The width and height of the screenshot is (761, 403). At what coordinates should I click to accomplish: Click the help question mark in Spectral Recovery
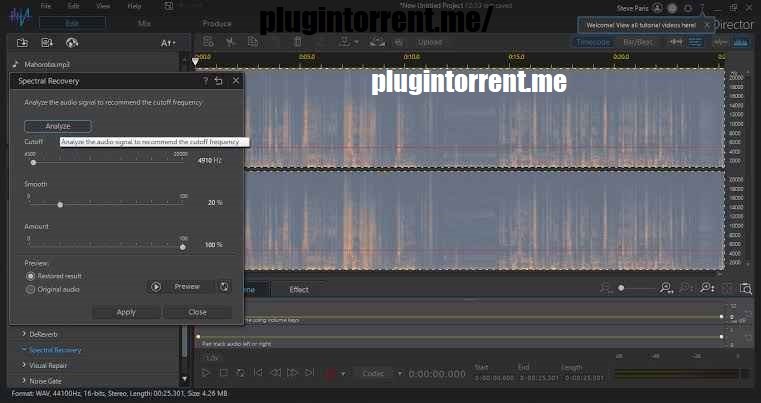pos(205,81)
